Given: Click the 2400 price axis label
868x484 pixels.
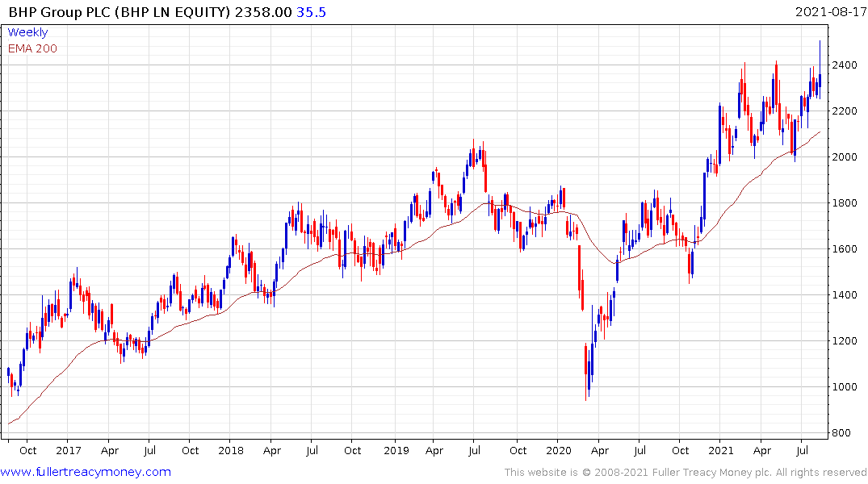Looking at the screenshot, I should [845, 65].
